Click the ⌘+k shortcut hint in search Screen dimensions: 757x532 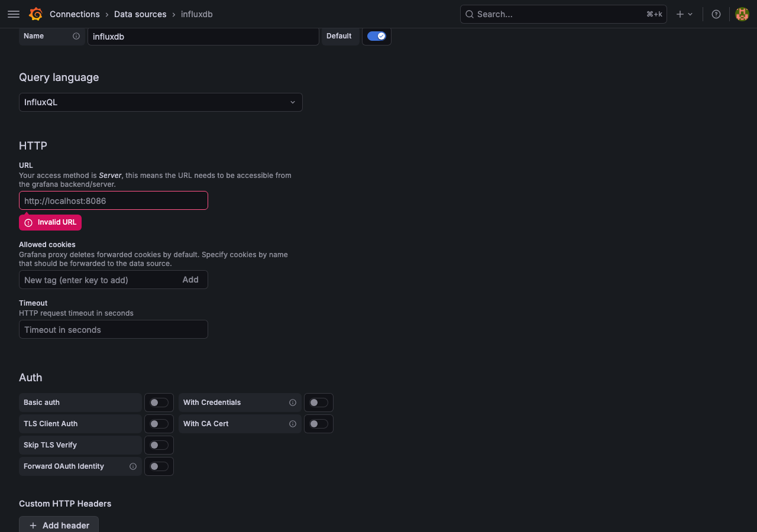click(x=654, y=14)
